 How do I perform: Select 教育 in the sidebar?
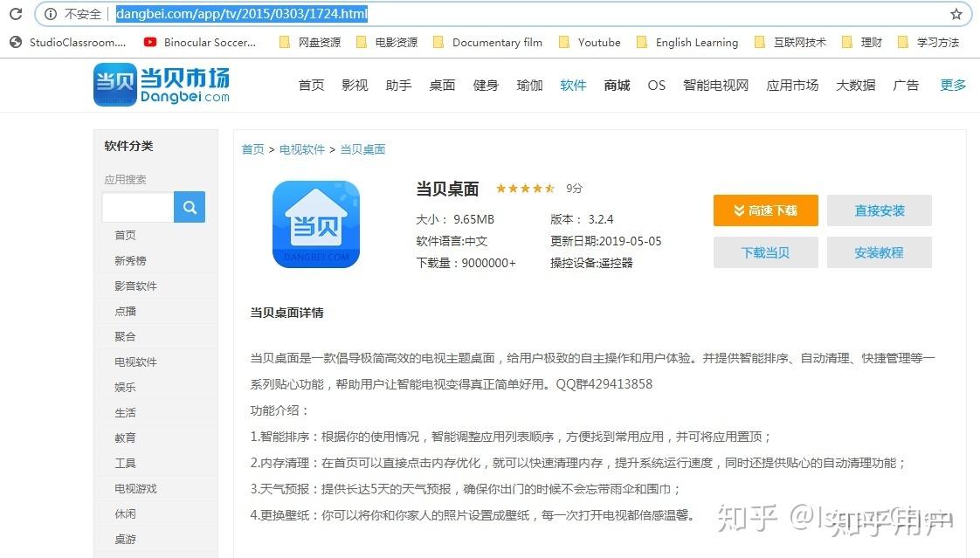tap(125, 437)
